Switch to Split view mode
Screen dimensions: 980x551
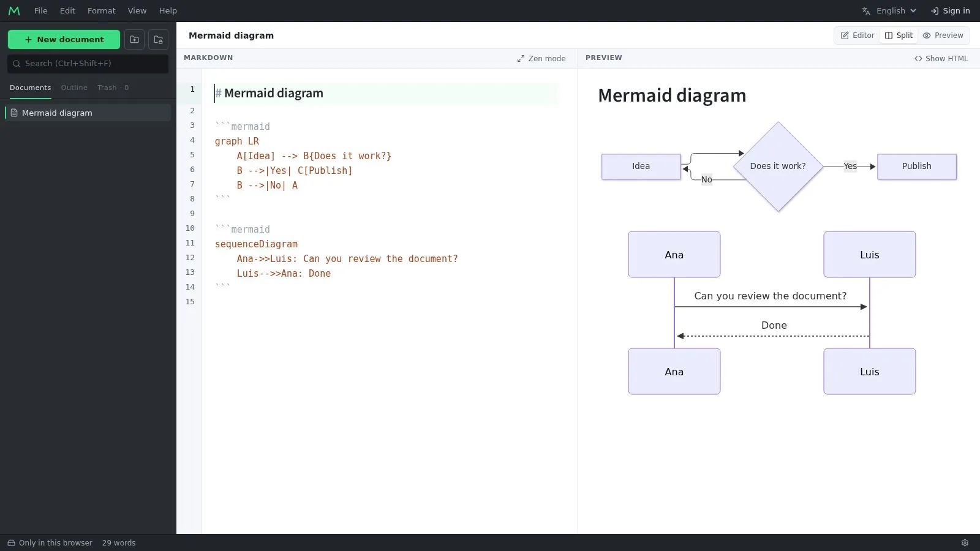pyautogui.click(x=899, y=36)
